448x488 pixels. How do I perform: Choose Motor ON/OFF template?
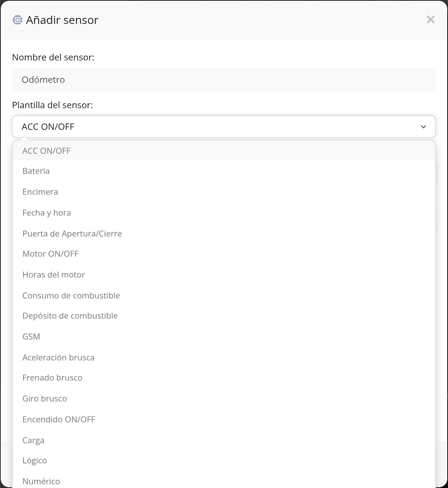point(224,254)
